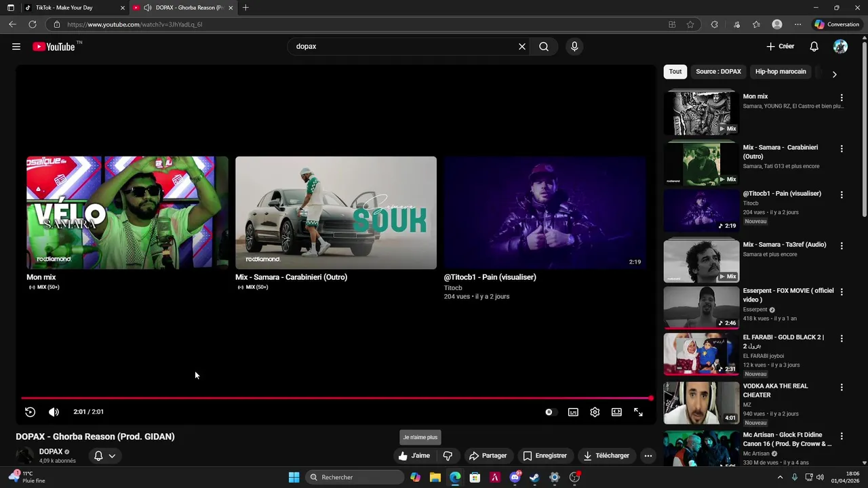
Task: Select the Source : DOPAX chip
Action: point(718,72)
